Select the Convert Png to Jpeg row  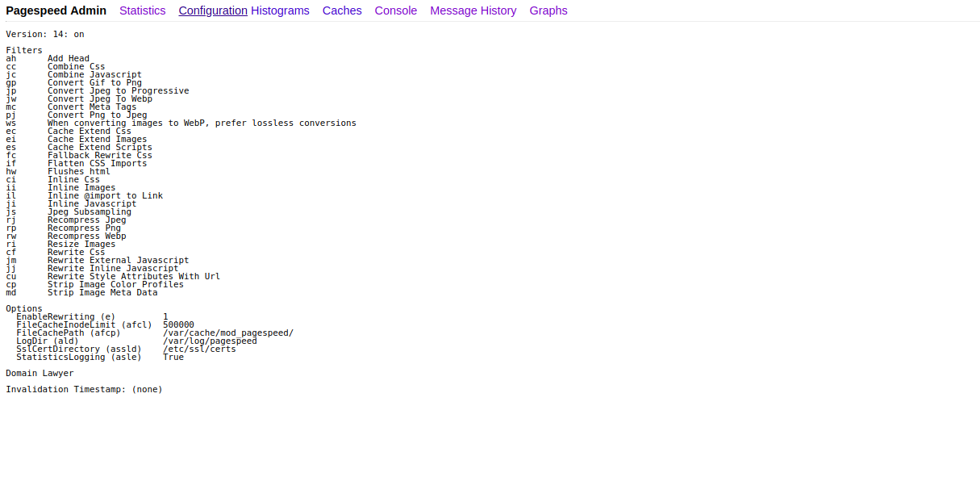pyautogui.click(x=77, y=115)
